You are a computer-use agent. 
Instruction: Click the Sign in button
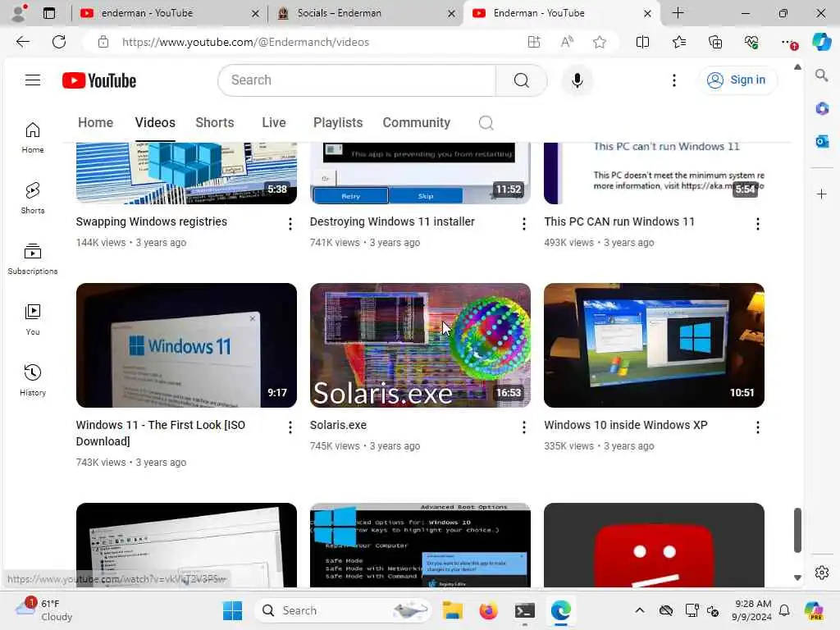737,80
